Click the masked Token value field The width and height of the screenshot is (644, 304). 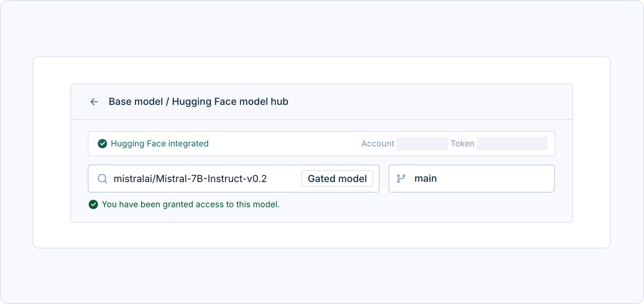tap(512, 144)
